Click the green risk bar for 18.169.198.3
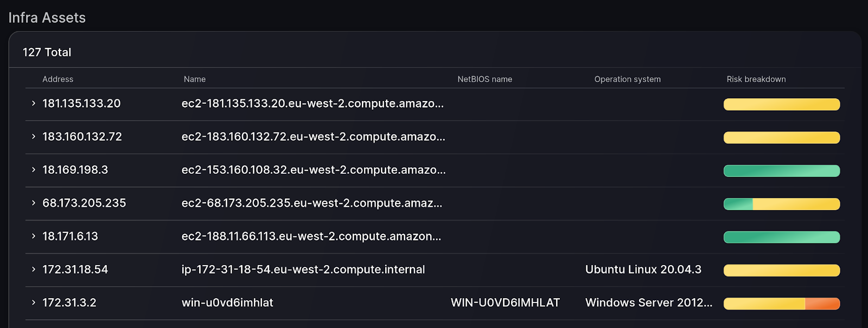The width and height of the screenshot is (868, 328). 782,171
